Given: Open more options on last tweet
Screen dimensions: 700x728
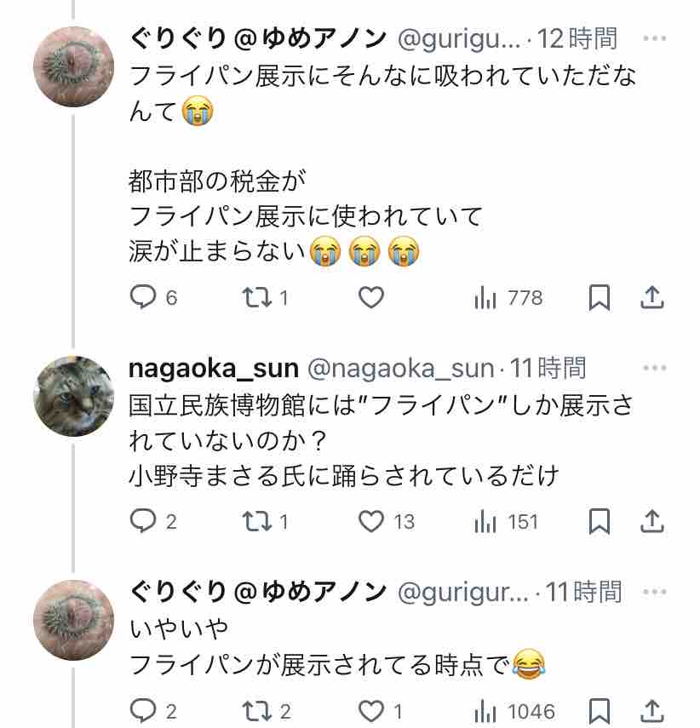Looking at the screenshot, I should [654, 591].
